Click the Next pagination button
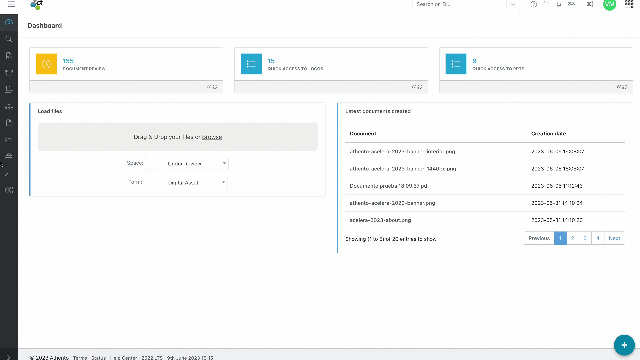Viewport: 640px width, 360px height. pos(614,238)
